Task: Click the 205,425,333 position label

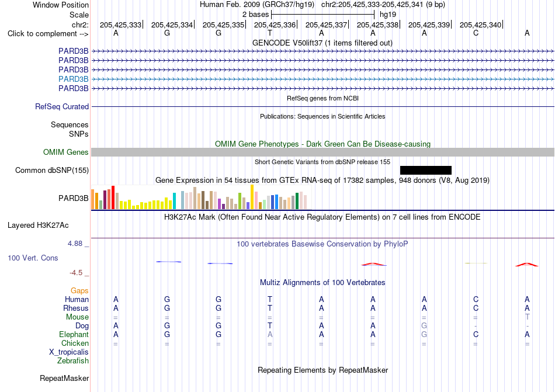Action: [x=120, y=25]
